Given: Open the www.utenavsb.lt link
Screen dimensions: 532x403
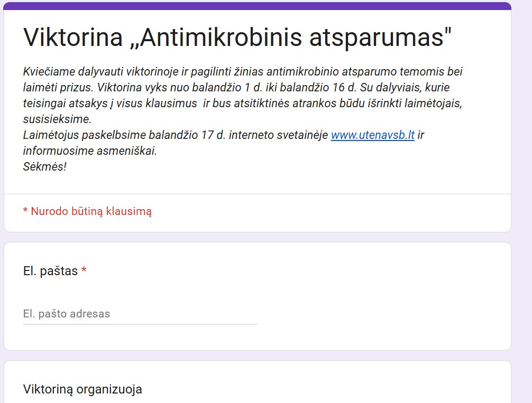Looking at the screenshot, I should pos(372,135).
